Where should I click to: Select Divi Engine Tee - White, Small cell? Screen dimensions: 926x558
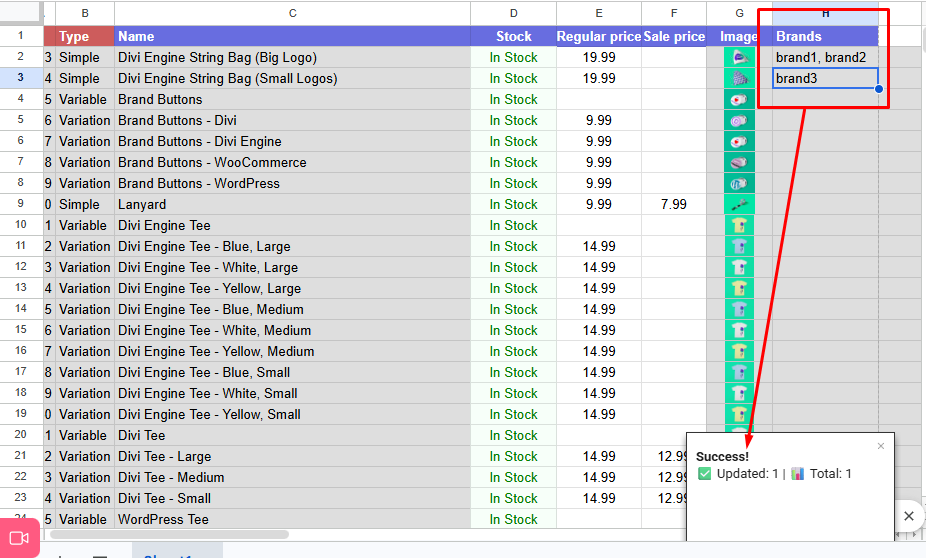[292, 393]
